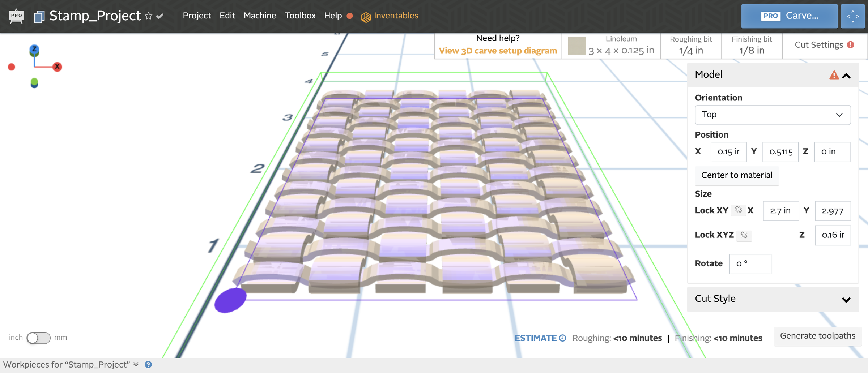Click the warning triangle in the Model panel
This screenshot has width=868, height=373.
coord(834,75)
